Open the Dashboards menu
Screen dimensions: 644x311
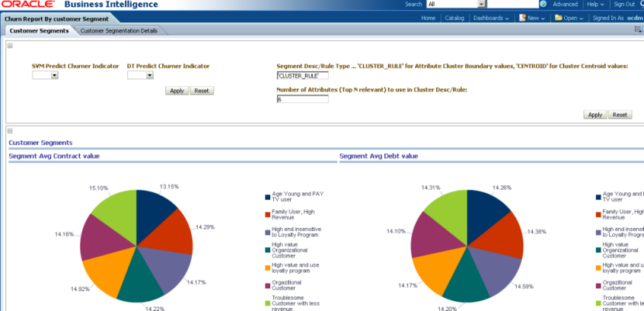click(491, 18)
